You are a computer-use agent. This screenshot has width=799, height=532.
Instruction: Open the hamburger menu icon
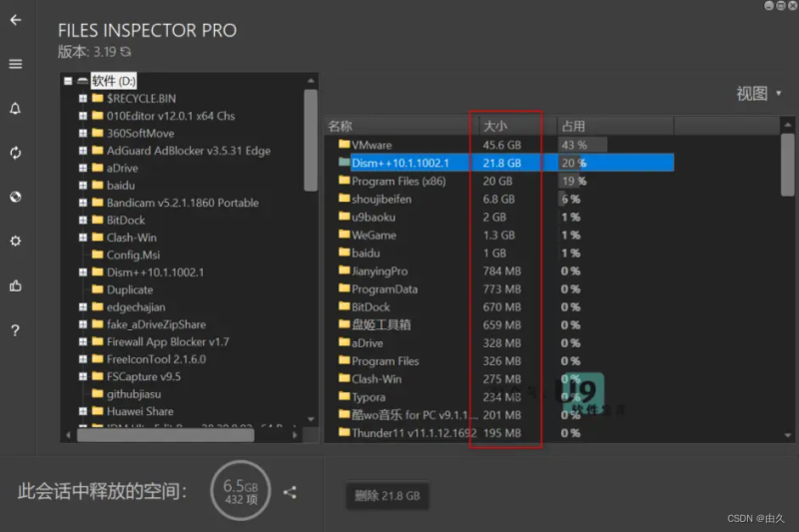click(15, 64)
